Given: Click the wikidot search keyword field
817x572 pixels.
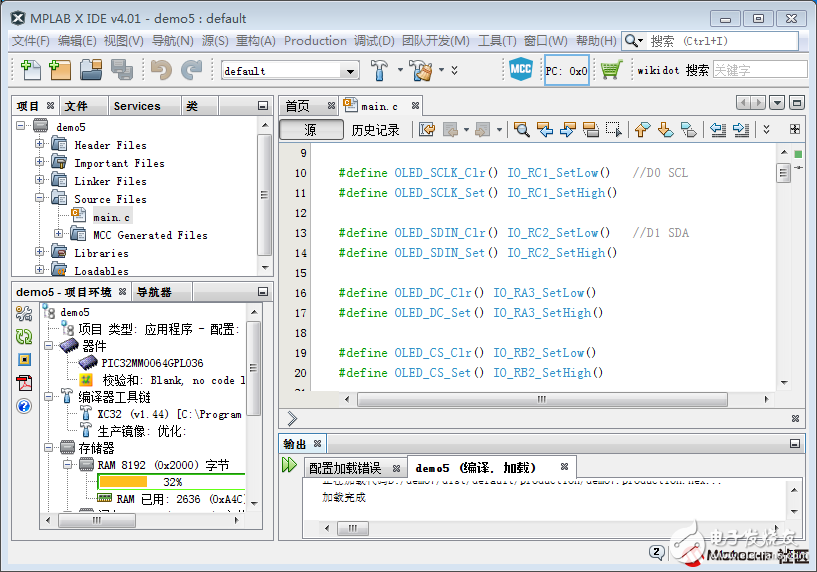Looking at the screenshot, I should (759, 70).
